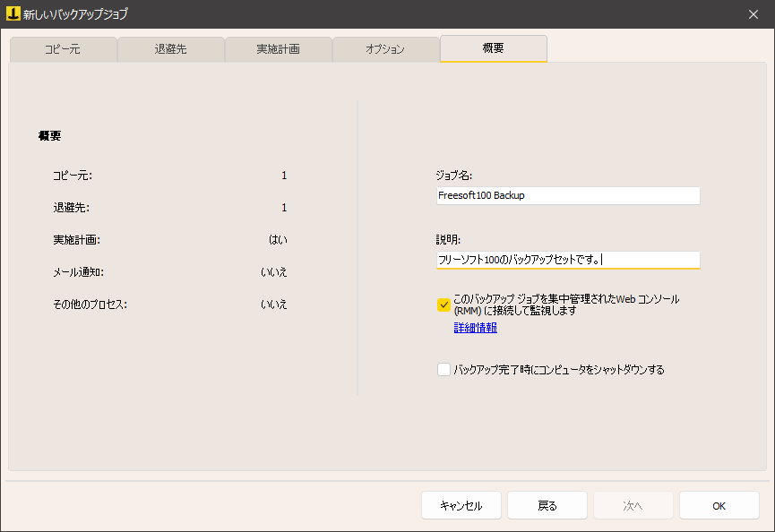Go to the 実施計画 tab
The height and width of the screenshot is (532, 775).
point(279,49)
